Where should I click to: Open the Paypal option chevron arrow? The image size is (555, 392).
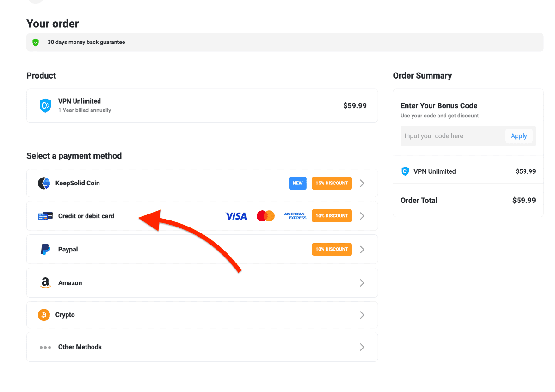tap(362, 250)
